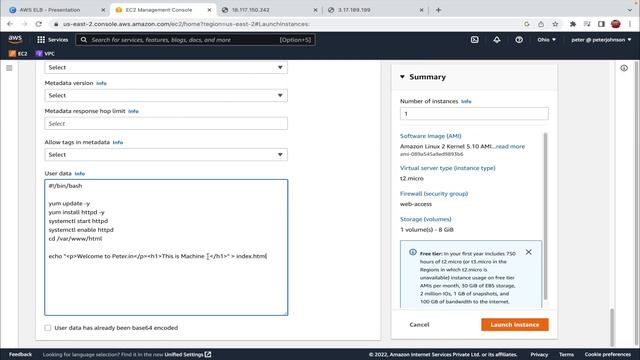Image resolution: width=640 pixels, height=360 pixels.
Task: Open Info for Allow tags in metadata
Action: pyautogui.click(x=118, y=142)
